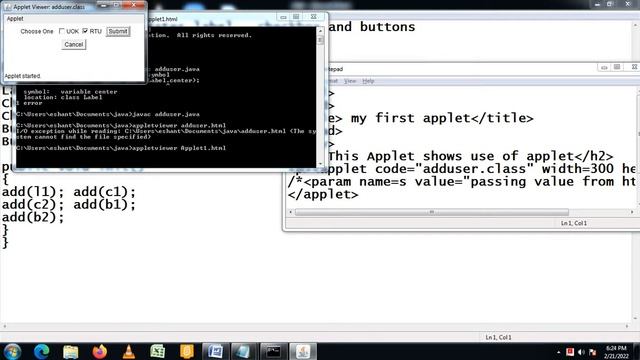Open the orange taskbar app next to Excel
The image size is (640, 360).
pyautogui.click(x=187, y=351)
